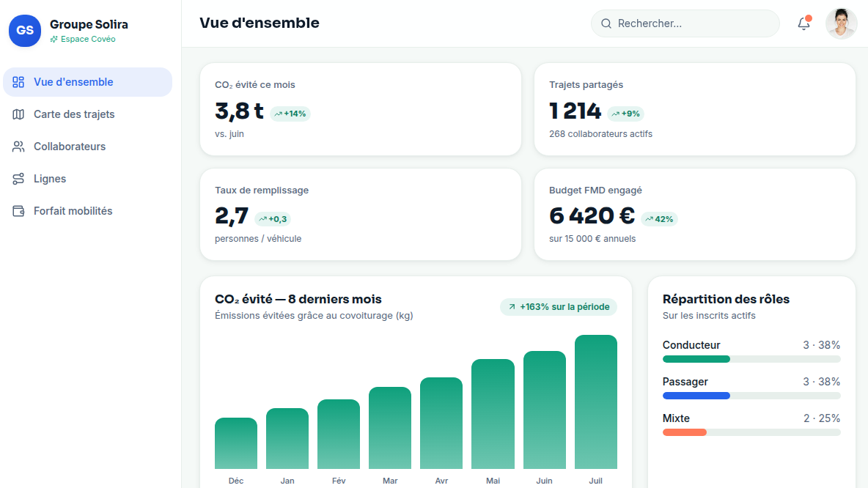The image size is (868, 488).
Task: Click the people icon for Collaborateurs
Action: coord(18,147)
